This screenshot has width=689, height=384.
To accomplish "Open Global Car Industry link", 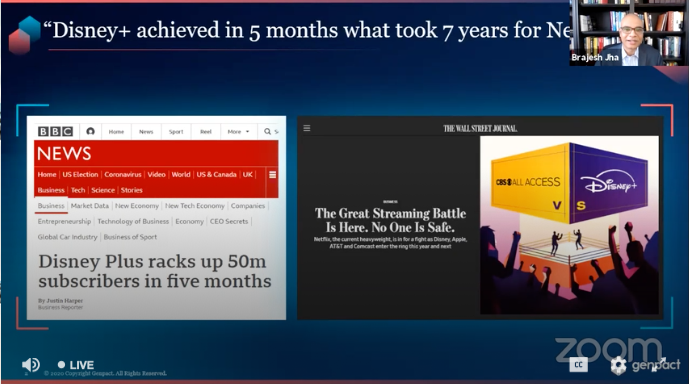I will (x=67, y=237).
